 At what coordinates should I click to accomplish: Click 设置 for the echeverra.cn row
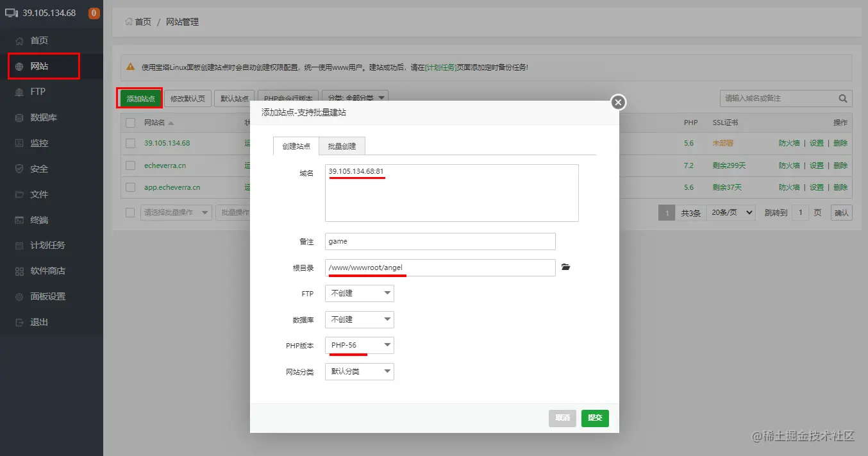pyautogui.click(x=817, y=165)
